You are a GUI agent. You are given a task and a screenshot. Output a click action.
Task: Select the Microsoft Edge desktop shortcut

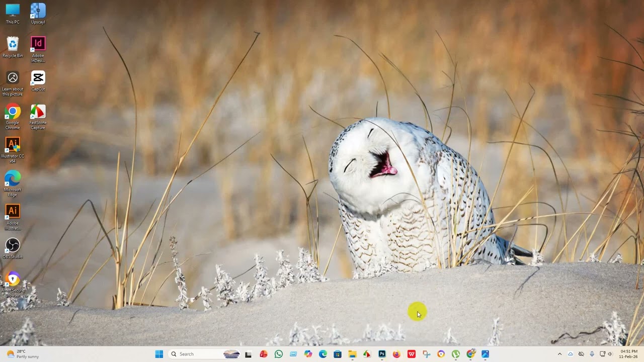(13, 184)
